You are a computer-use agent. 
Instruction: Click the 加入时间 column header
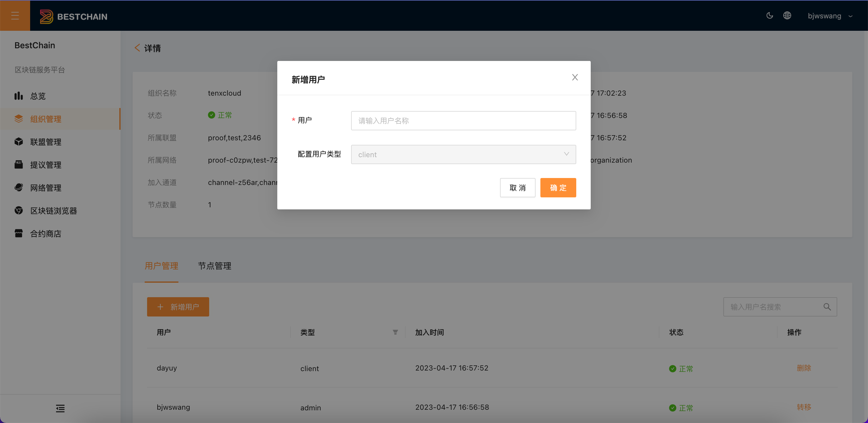[429, 332]
